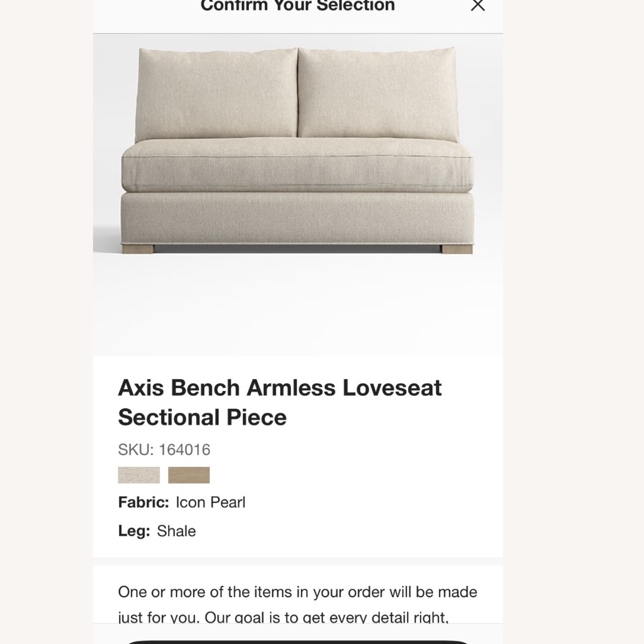This screenshot has height=644, width=644.
Task: Click the Leg: Shale label
Action: coord(157,530)
